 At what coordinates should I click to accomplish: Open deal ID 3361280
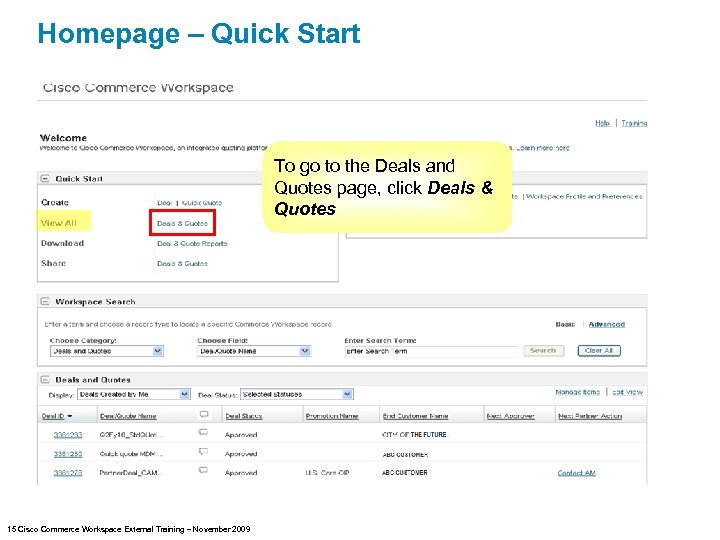68,454
